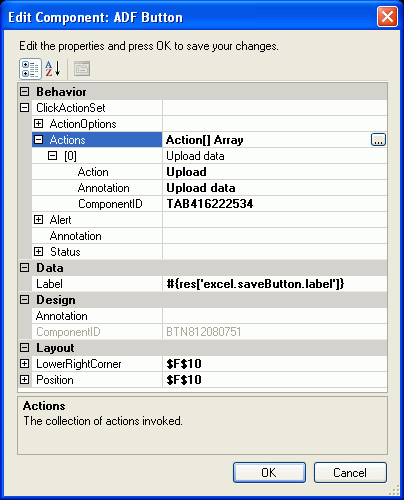The height and width of the screenshot is (500, 404).
Task: Edit the Position $F$10 value
Action: [275, 380]
